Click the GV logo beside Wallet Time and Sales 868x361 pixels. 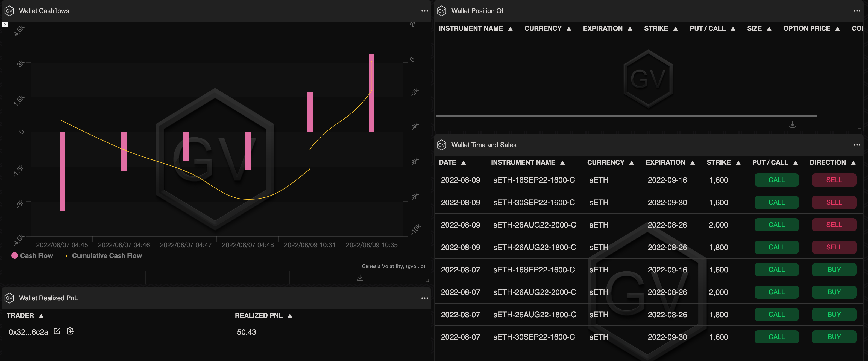(441, 145)
